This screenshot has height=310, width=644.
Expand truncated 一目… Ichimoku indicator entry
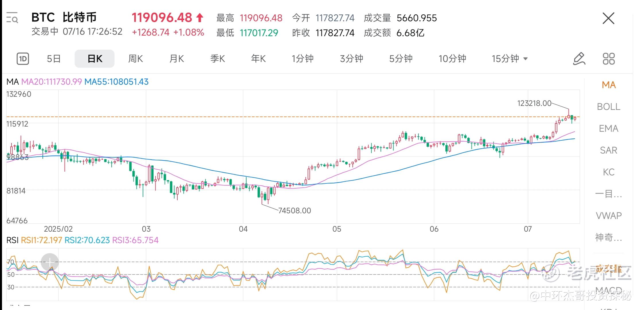[x=608, y=194]
